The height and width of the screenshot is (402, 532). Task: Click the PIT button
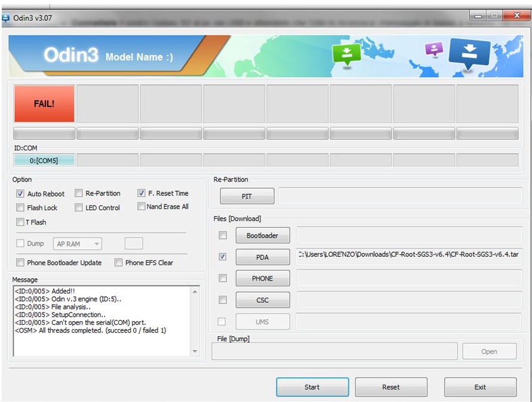point(247,197)
